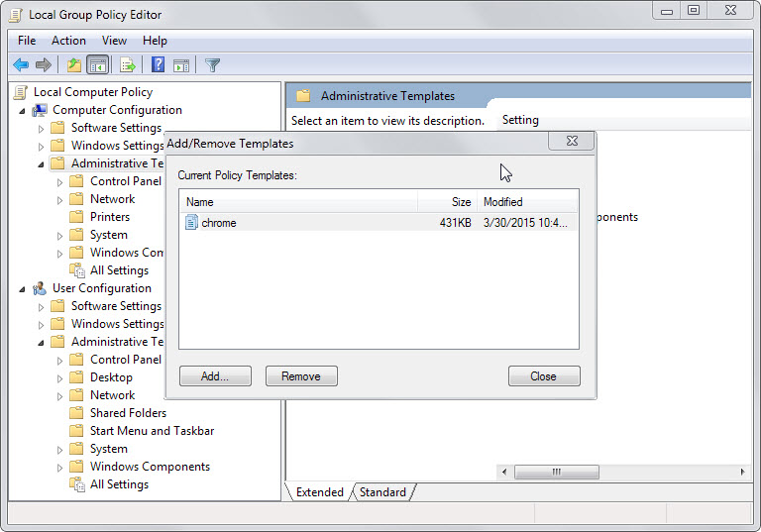Click the horizontal scrollbar right arrow
Viewport: 761px width, 532px height.
pyautogui.click(x=742, y=472)
